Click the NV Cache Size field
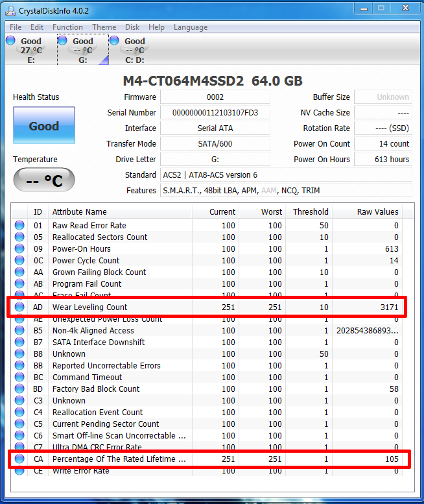Image resolution: width=424 pixels, height=504 pixels. coord(383,112)
